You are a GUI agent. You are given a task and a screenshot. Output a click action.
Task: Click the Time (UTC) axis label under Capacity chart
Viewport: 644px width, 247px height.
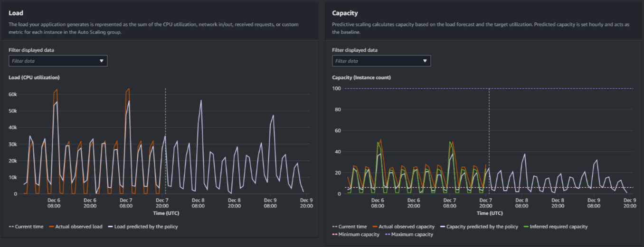click(489, 213)
